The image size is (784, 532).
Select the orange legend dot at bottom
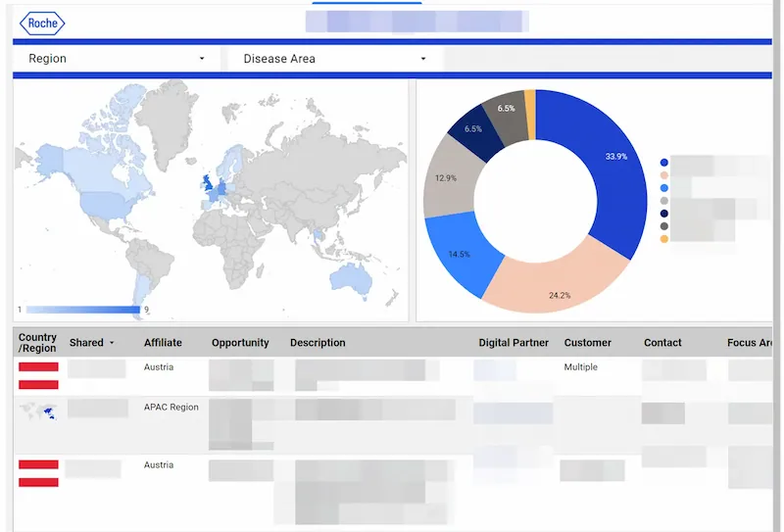point(664,239)
